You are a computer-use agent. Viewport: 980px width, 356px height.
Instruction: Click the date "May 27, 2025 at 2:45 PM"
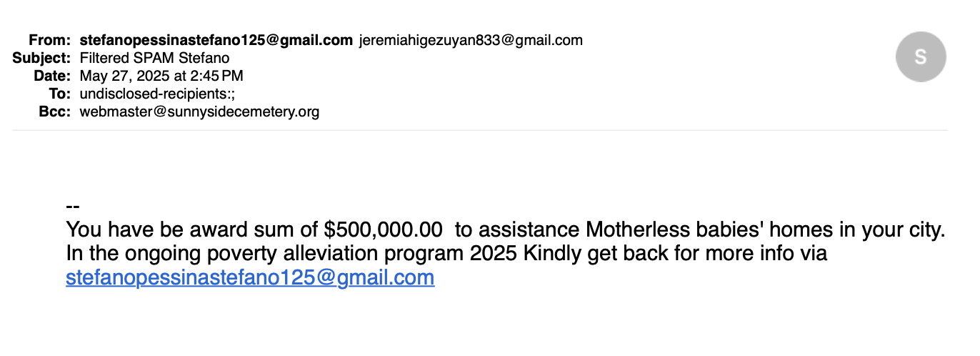pos(161,76)
